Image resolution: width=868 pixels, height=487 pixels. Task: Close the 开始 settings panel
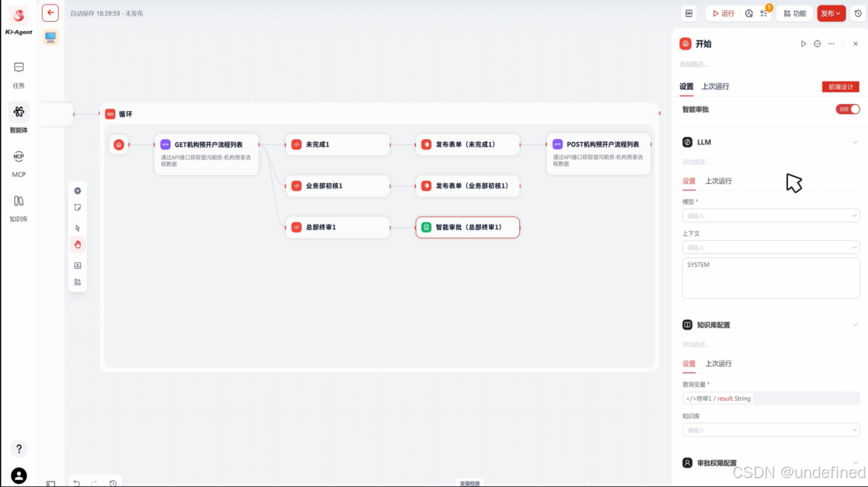[x=856, y=44]
